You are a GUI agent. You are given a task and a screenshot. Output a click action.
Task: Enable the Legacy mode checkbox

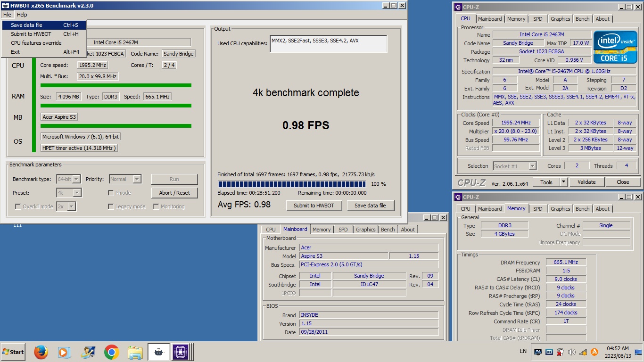[111, 206]
